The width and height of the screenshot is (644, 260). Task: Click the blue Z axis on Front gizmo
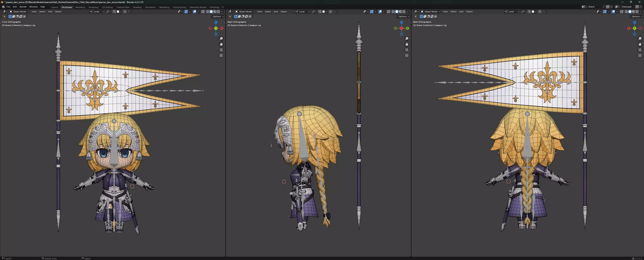point(216,22)
